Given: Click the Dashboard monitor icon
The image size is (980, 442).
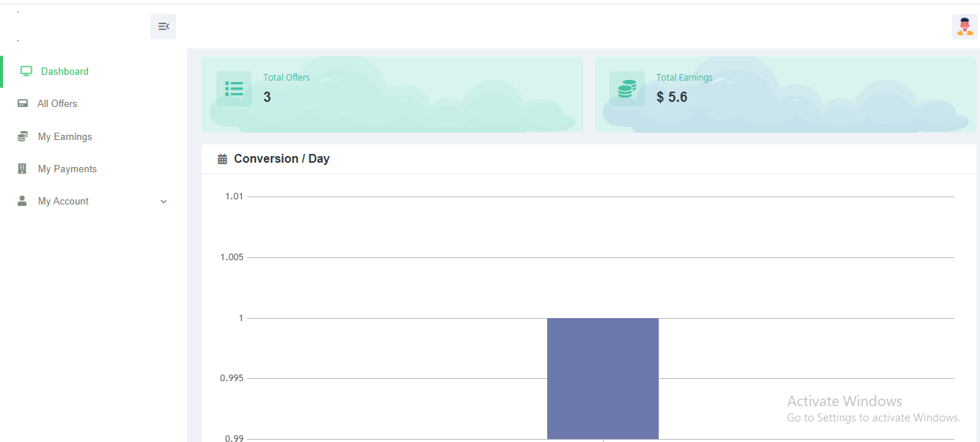Looking at the screenshot, I should 26,71.
